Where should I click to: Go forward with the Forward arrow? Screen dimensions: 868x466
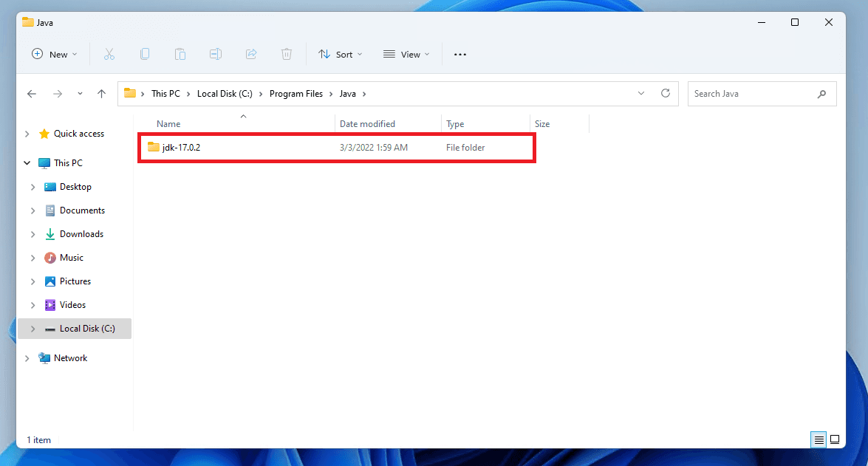[58, 94]
